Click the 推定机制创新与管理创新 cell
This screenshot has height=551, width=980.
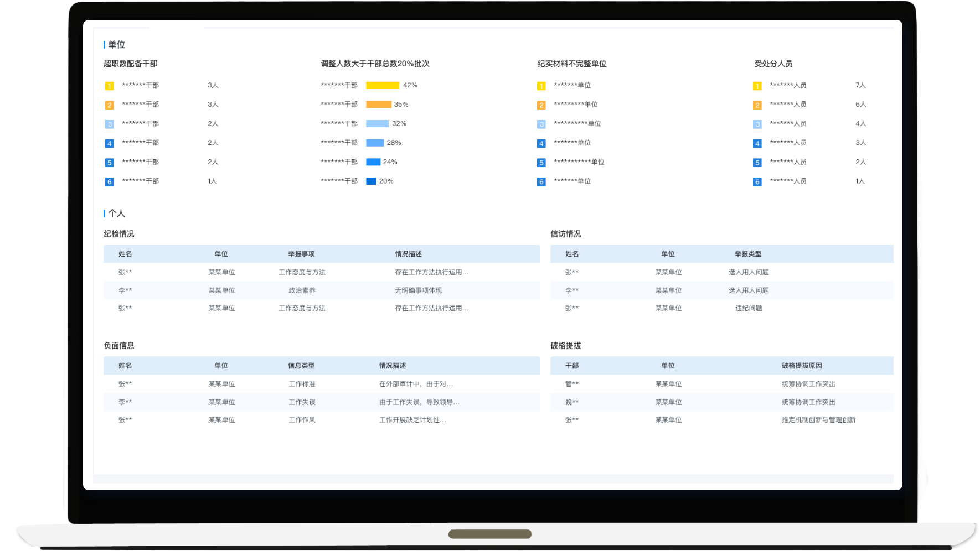(x=818, y=420)
